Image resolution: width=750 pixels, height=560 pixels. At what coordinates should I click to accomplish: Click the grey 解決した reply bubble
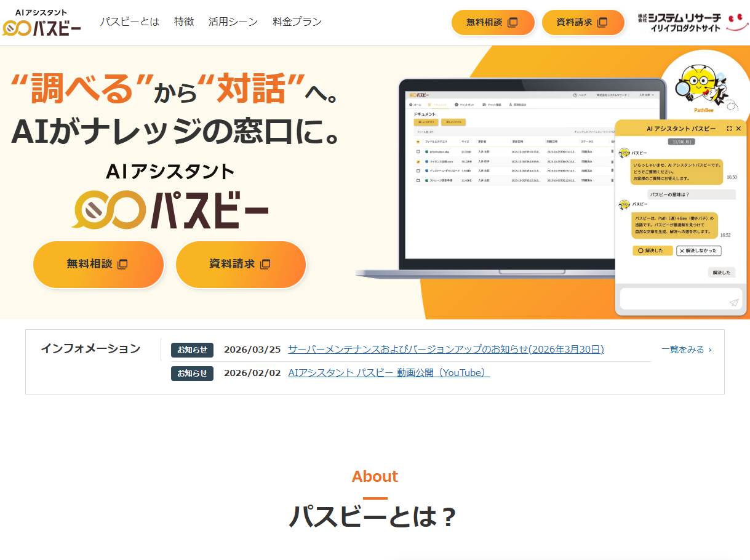coord(722,272)
